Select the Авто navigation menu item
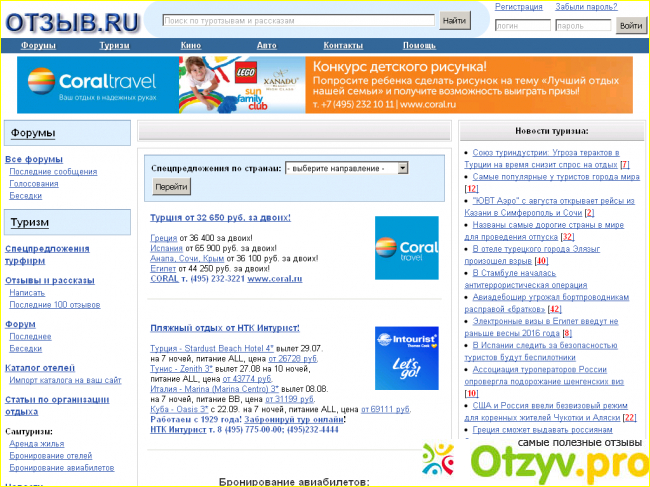Screen dimensions: 650x487 266,46
